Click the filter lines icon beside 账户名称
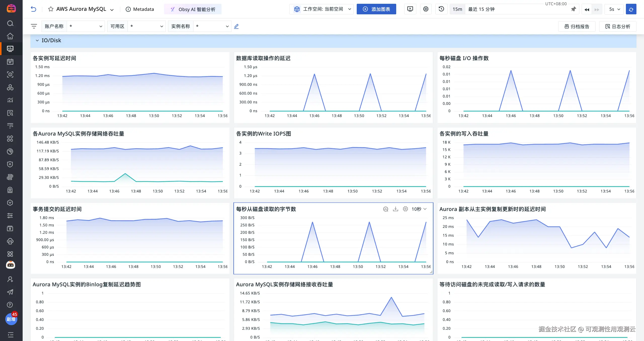 click(34, 26)
